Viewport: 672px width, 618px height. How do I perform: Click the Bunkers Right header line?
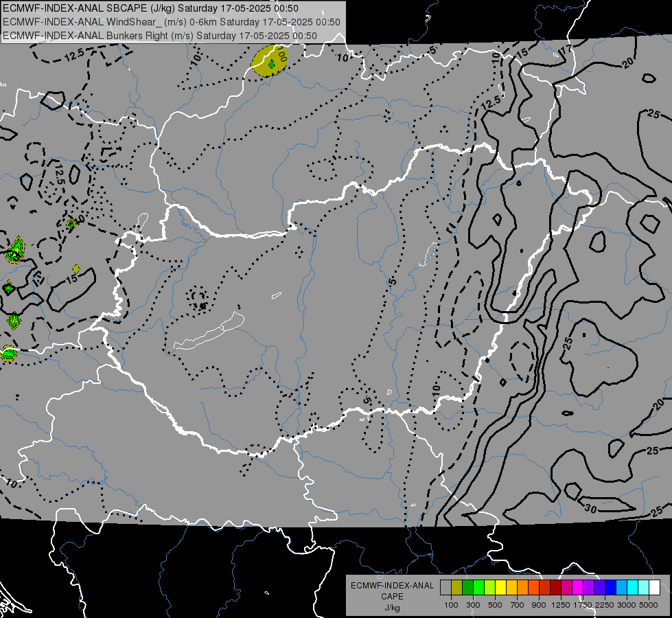pyautogui.click(x=160, y=36)
